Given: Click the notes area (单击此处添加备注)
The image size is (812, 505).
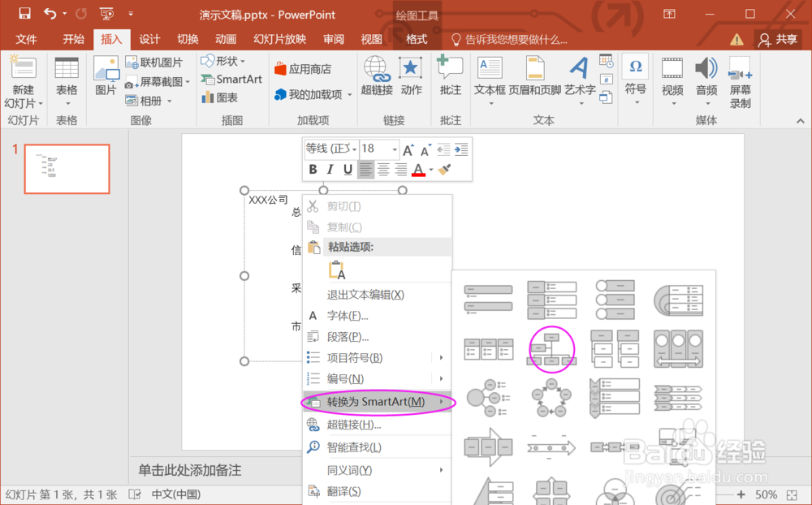Looking at the screenshot, I should pos(189,470).
